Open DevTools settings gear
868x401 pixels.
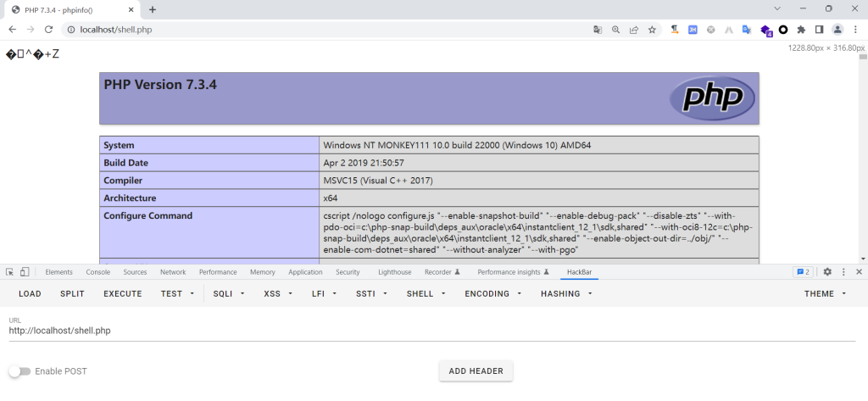[x=827, y=272]
